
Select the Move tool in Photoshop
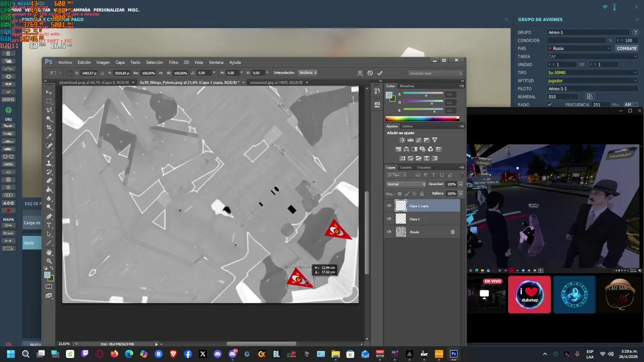coord(49,92)
